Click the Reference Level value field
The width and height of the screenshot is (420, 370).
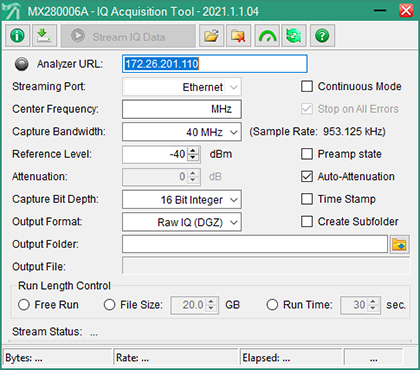155,154
